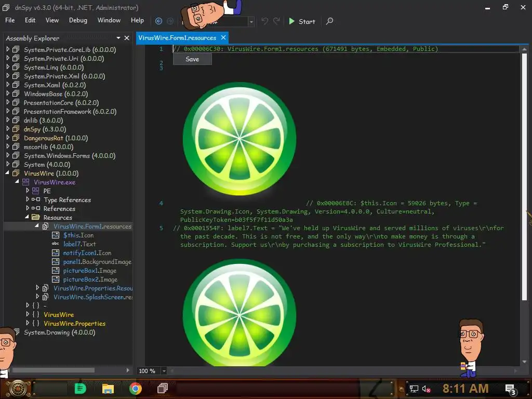Click the network tray icon
532x399 pixels.
[414, 389]
